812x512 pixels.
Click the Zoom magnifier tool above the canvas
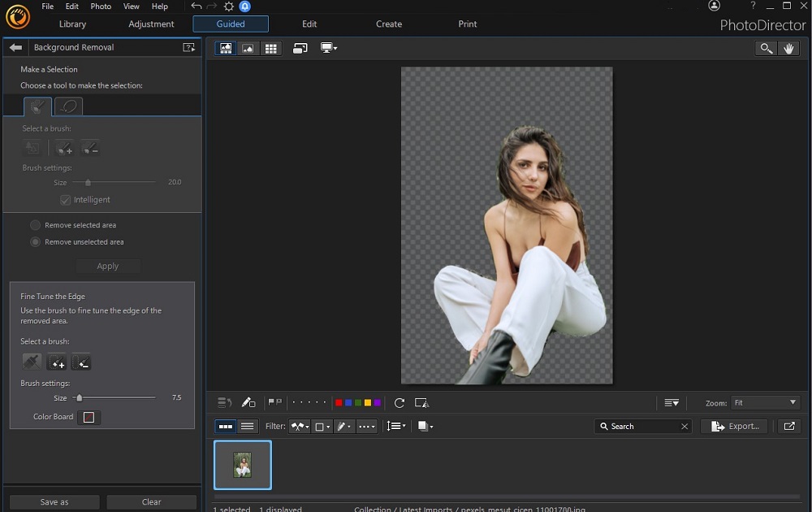[764, 48]
